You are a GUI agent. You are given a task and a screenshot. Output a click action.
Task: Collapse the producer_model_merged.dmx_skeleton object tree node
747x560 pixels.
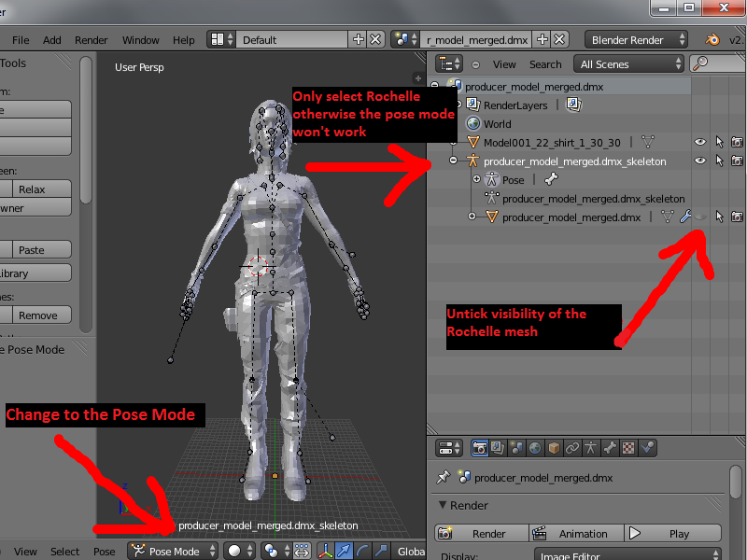454,161
